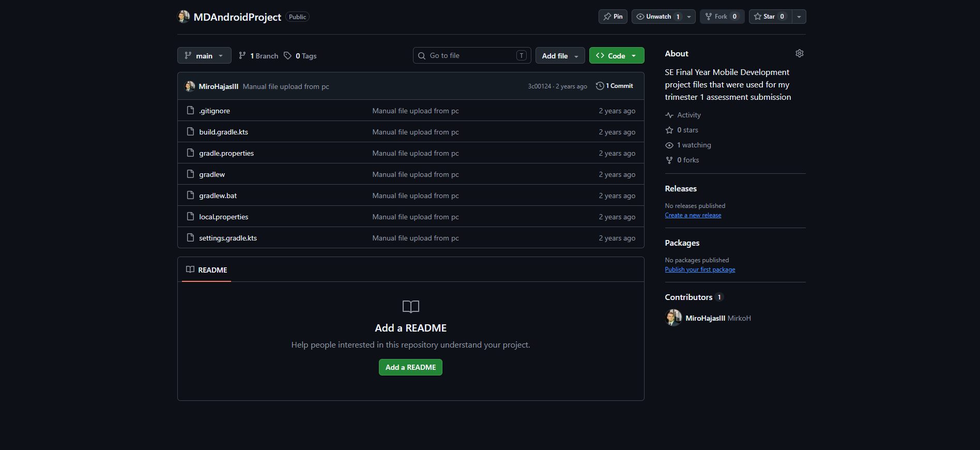This screenshot has width=980, height=450.
Task: Open the Contributors heading link
Action: point(694,297)
